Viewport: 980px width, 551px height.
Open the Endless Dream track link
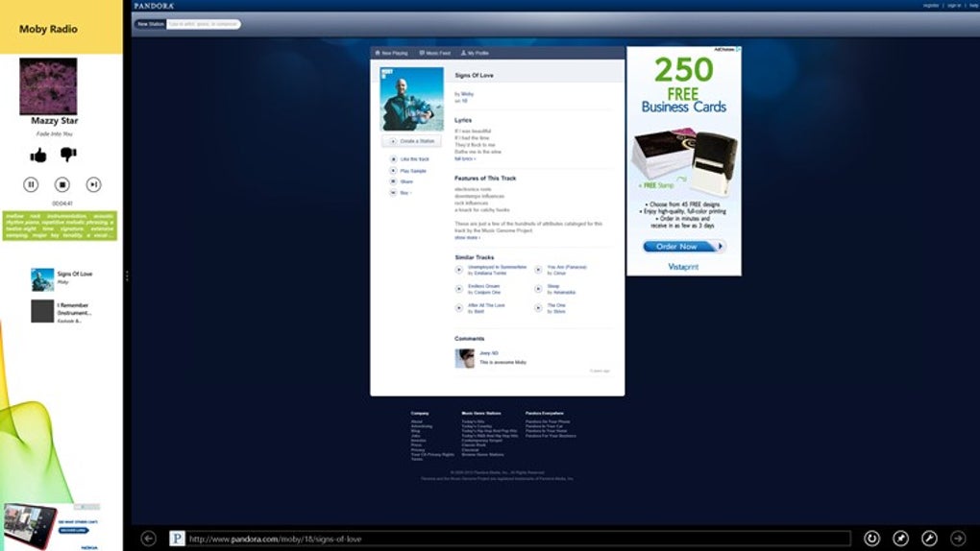483,286
